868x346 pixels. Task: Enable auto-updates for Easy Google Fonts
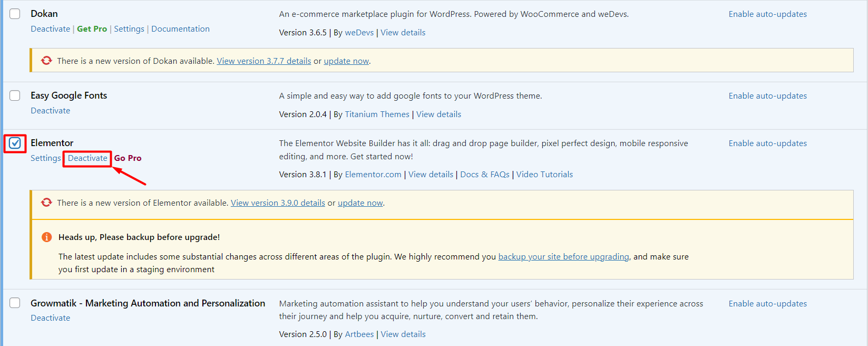click(x=767, y=96)
